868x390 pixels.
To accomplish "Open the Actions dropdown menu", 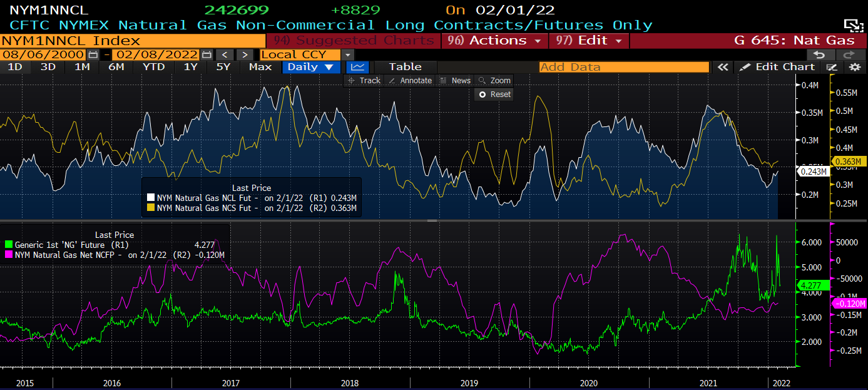I will (x=494, y=41).
